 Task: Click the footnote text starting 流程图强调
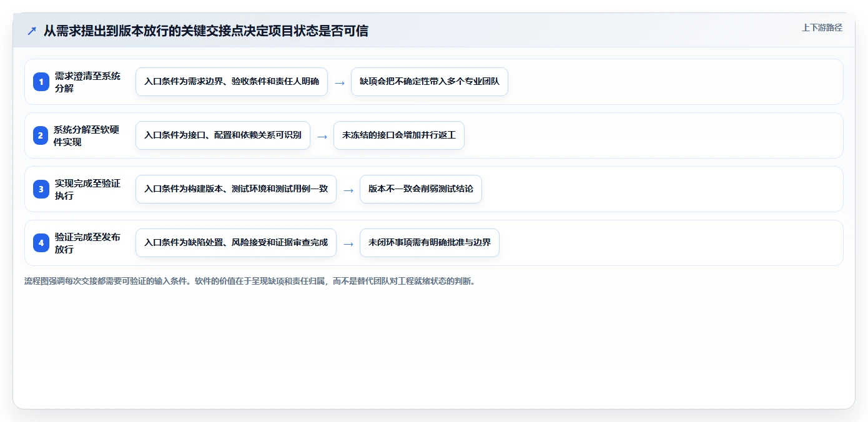pos(250,281)
